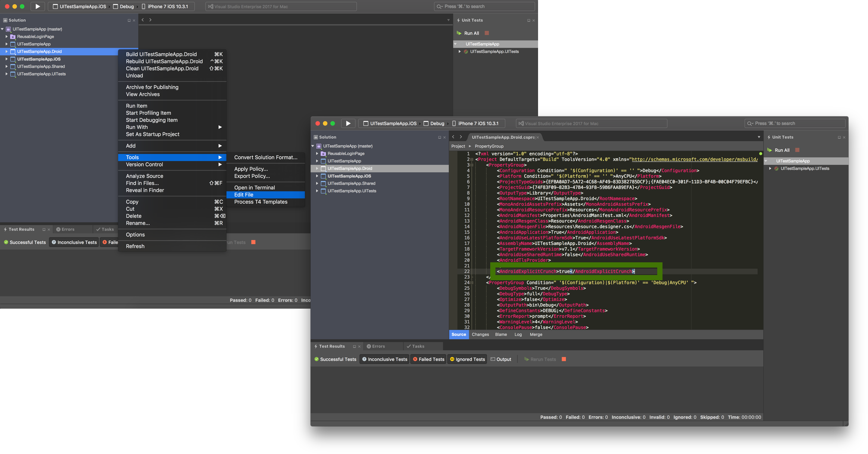Image resolution: width=868 pixels, height=454 pixels.
Task: Click the front window search field 'Press ⌘. to search'
Action: [x=795, y=123]
